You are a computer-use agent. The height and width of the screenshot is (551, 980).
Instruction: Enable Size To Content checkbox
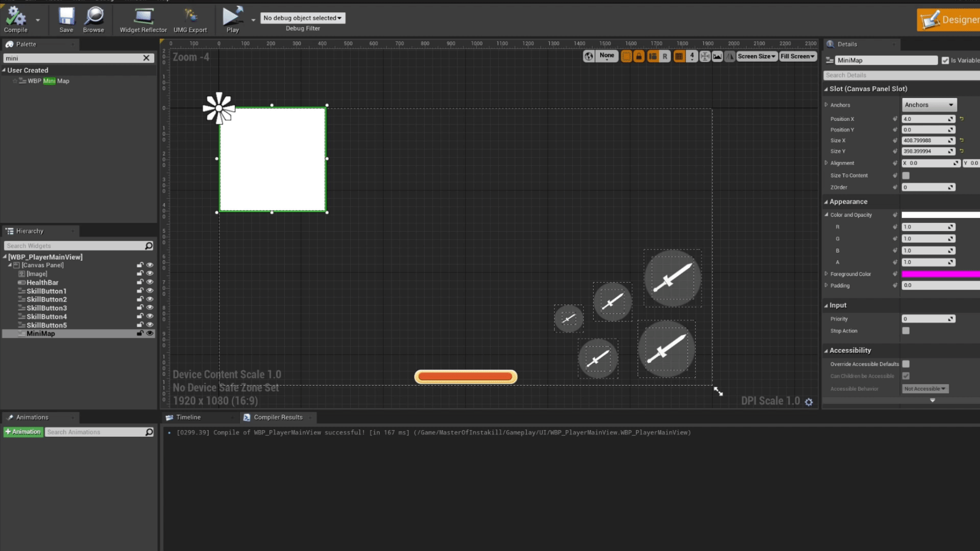(906, 176)
